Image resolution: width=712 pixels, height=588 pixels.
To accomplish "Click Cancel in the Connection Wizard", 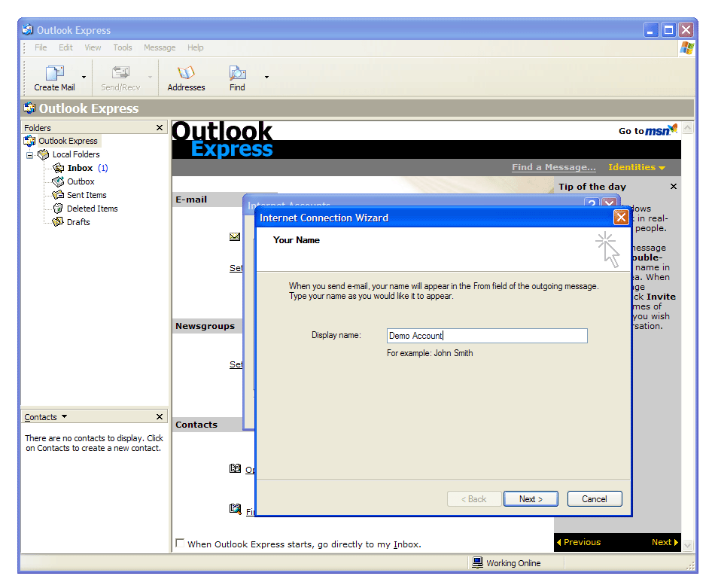I will (x=595, y=499).
